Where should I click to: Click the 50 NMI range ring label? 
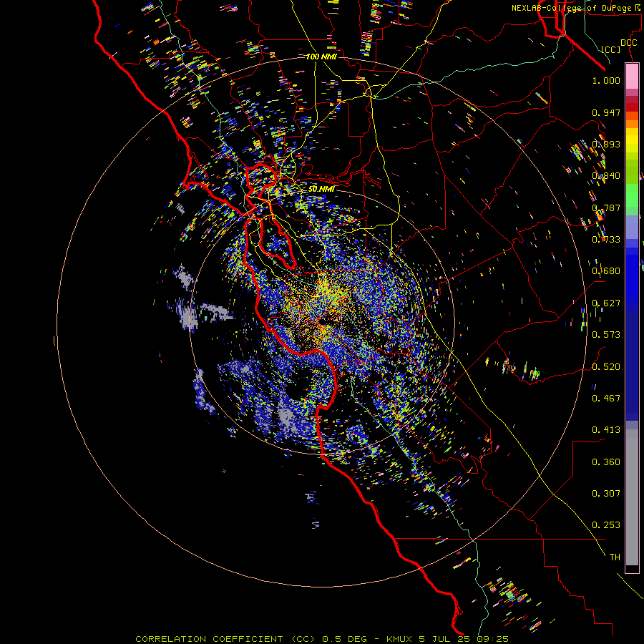[321, 189]
